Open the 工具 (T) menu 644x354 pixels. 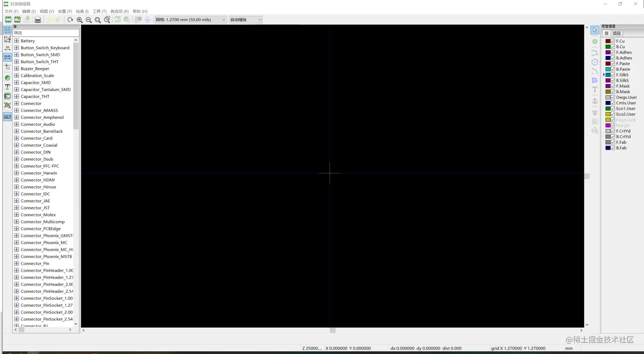[100, 12]
